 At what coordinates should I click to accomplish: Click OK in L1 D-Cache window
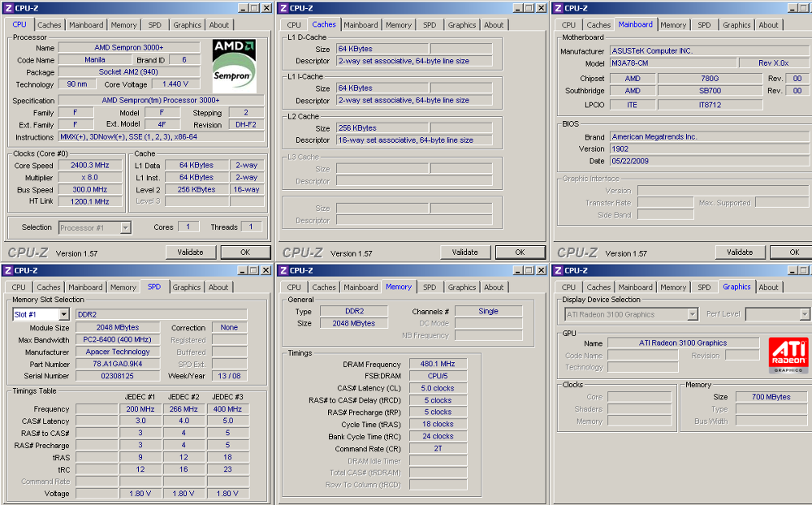[x=520, y=252]
